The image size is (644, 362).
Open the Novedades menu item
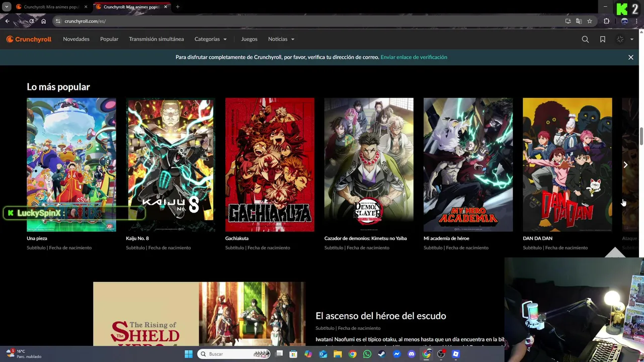coord(76,39)
